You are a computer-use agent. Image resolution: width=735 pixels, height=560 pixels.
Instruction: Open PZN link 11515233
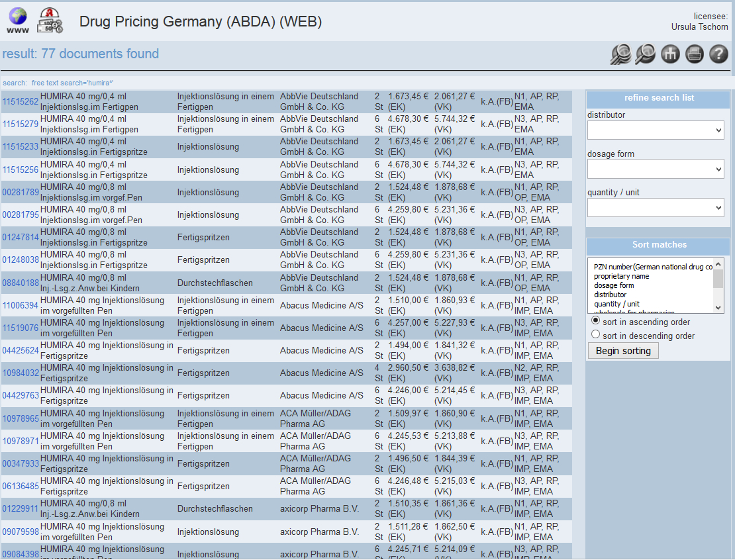click(20, 147)
